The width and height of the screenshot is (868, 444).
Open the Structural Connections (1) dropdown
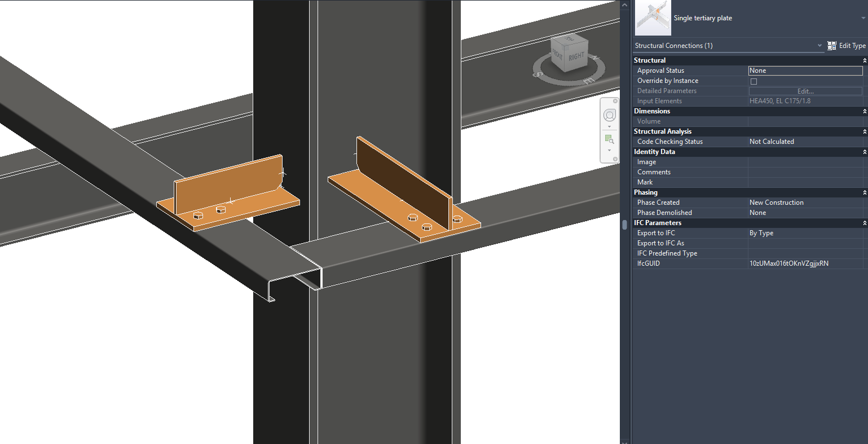(819, 45)
